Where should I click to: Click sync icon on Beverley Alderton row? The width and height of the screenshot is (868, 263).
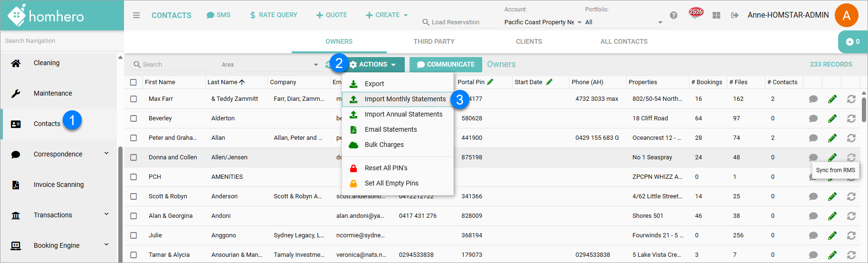point(851,118)
